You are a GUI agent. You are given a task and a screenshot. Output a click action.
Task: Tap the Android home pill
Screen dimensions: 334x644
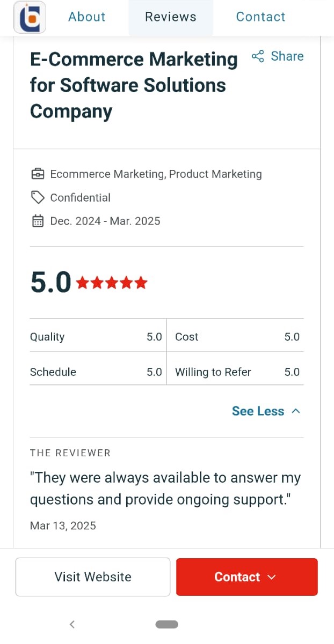(166, 624)
